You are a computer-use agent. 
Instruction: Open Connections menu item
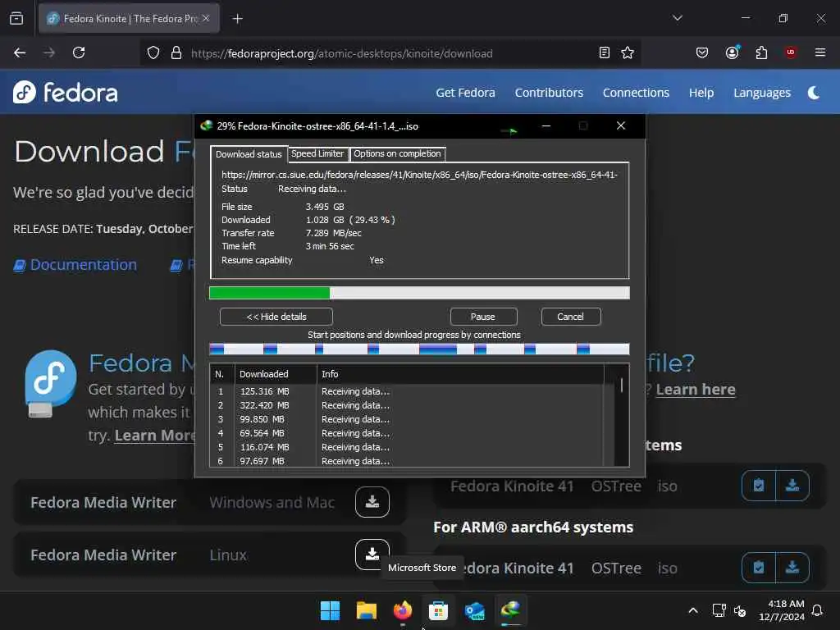pyautogui.click(x=636, y=93)
